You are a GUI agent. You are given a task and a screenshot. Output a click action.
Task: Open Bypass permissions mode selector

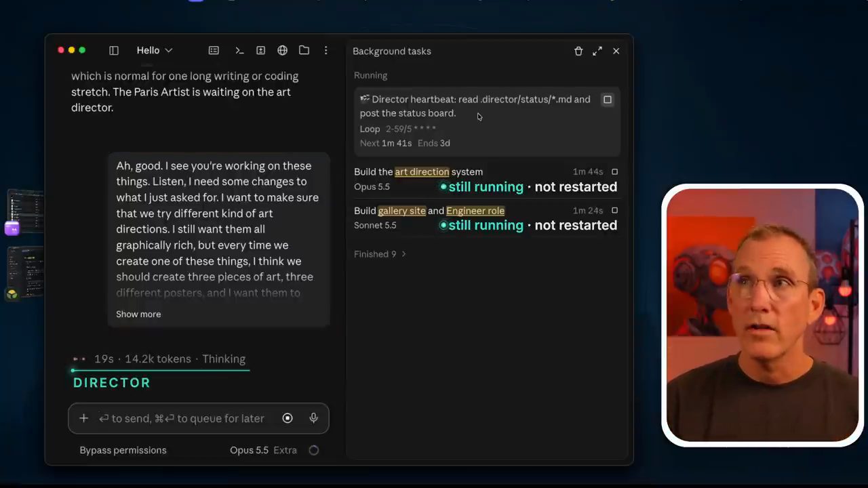point(123,450)
